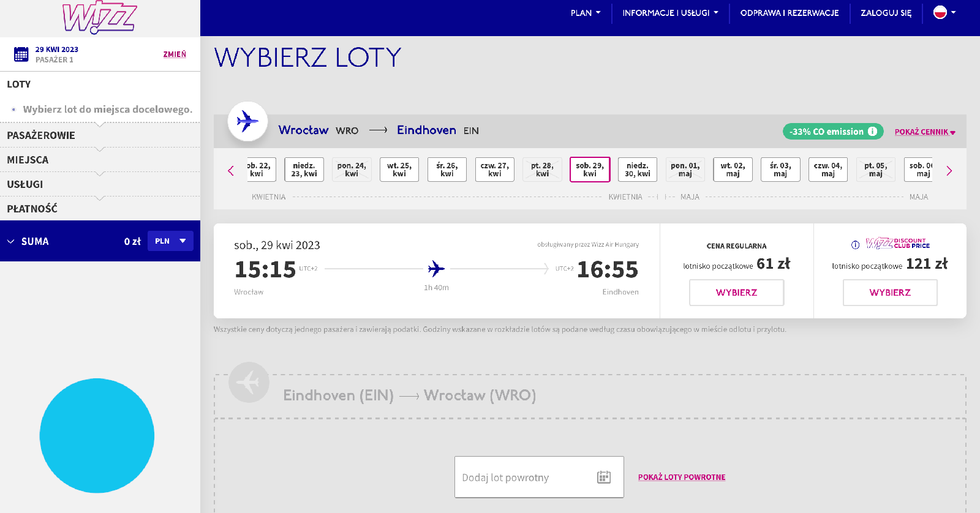This screenshot has width=980, height=513.
Task: Click the calendar icon beside 29 KWI 2023
Action: 21,54
